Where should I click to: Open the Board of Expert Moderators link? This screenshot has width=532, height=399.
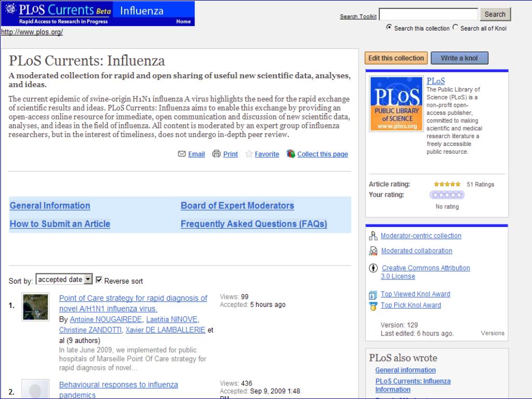tap(237, 206)
